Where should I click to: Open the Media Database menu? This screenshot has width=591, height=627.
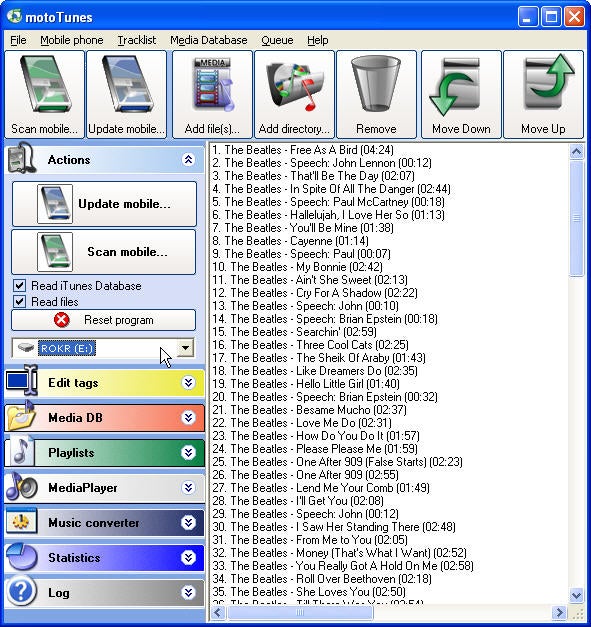click(209, 40)
